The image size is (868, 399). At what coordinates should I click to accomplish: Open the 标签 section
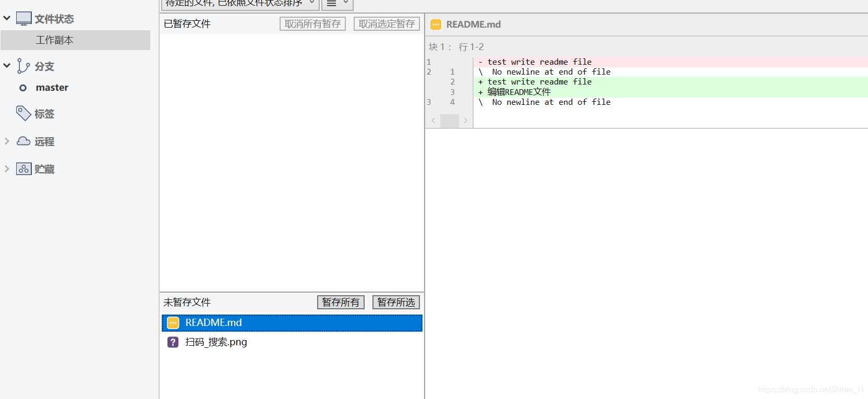click(44, 114)
